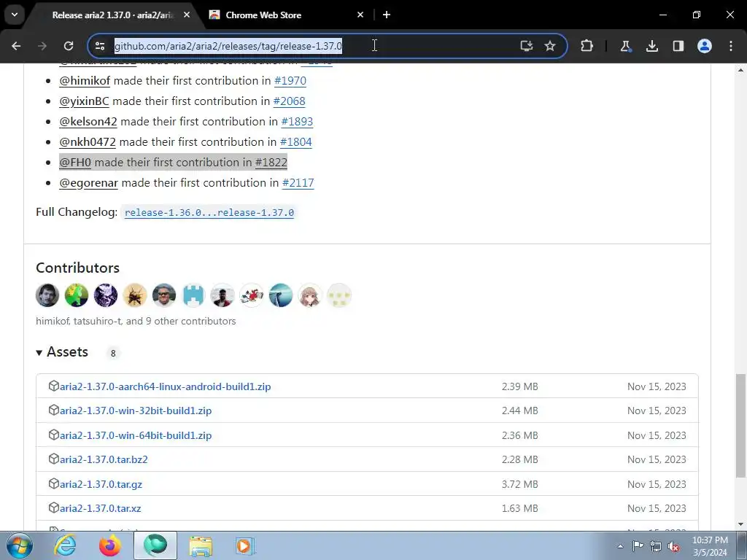Open a new tab with plus button

(387, 15)
